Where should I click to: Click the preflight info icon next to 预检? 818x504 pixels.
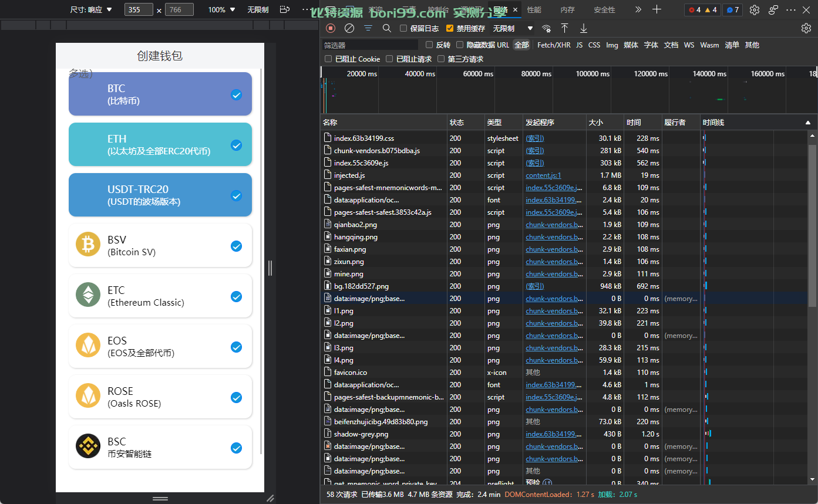point(547,483)
